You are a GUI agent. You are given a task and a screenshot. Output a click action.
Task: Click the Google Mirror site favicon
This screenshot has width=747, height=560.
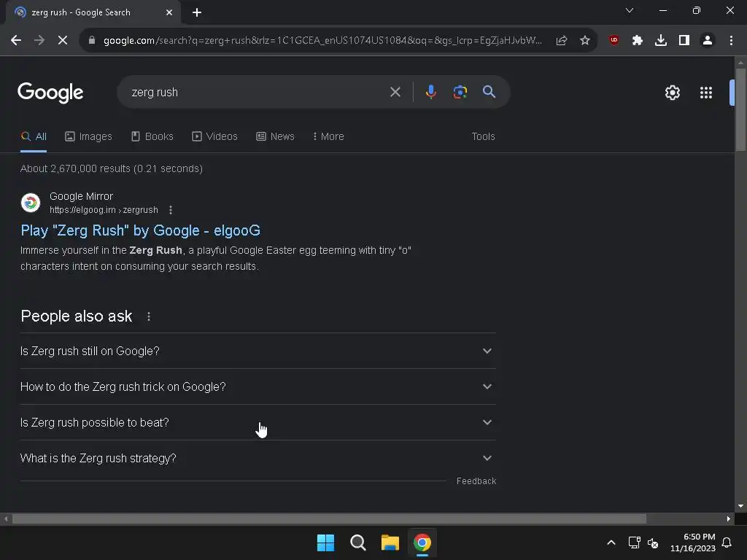pyautogui.click(x=31, y=203)
